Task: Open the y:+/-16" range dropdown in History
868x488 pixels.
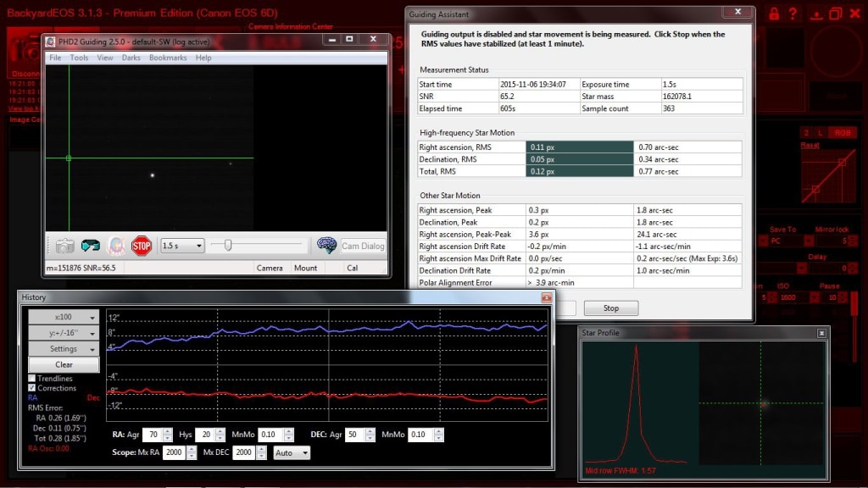Action: (x=64, y=332)
